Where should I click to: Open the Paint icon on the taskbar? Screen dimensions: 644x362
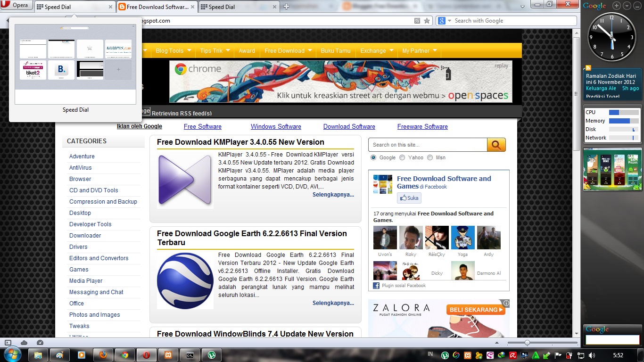point(60,355)
